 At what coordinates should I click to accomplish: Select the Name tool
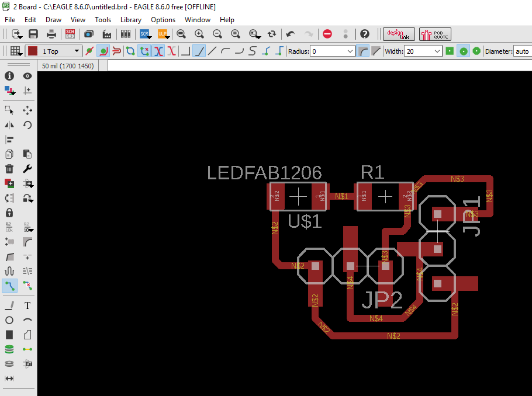coord(9,227)
